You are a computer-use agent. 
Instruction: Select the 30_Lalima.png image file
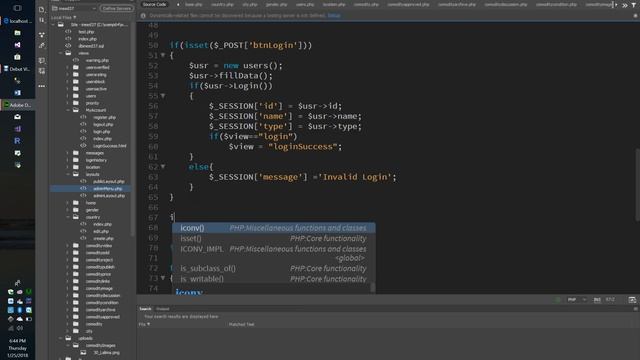tap(106, 353)
